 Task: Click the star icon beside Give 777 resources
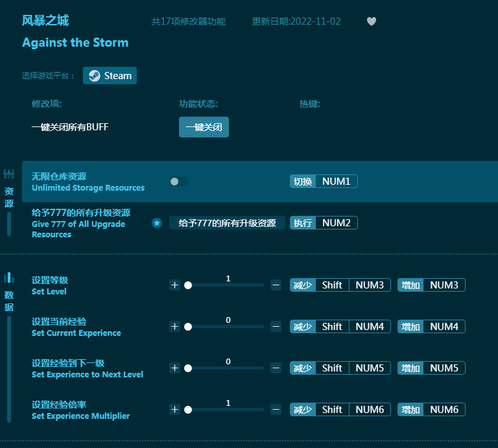pos(156,223)
